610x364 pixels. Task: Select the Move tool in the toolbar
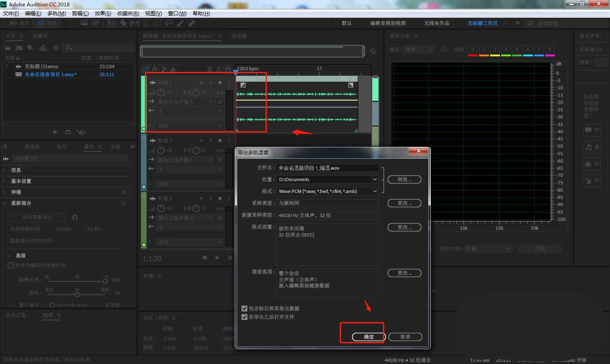pyautogui.click(x=111, y=23)
